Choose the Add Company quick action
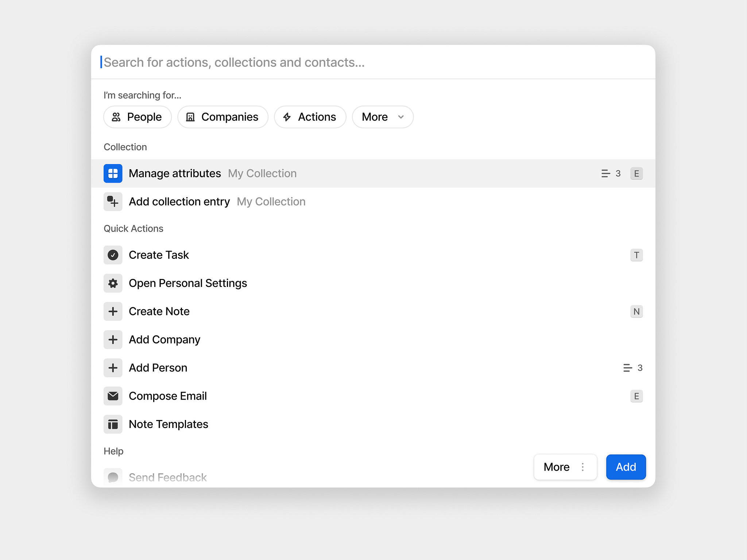The height and width of the screenshot is (560, 747). [x=164, y=339]
